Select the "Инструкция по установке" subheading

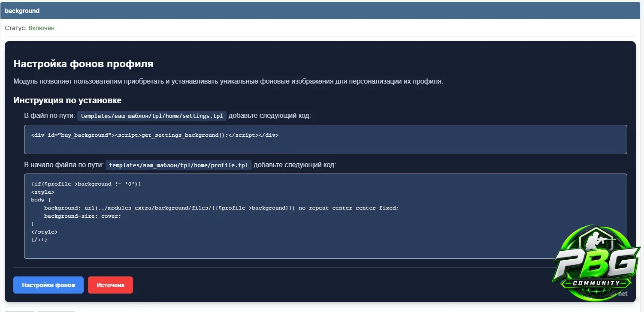pos(67,100)
